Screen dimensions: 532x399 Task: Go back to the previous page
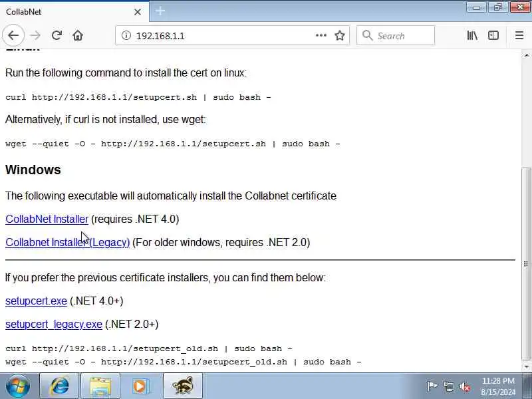pyautogui.click(x=13, y=35)
